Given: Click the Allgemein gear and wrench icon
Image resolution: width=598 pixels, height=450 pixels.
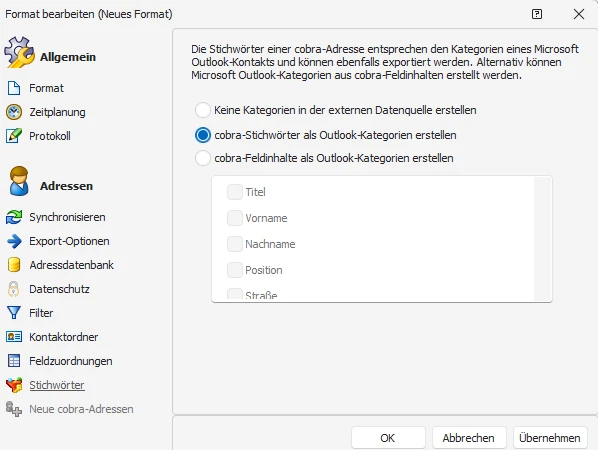Looking at the screenshot, I should pos(19,52).
